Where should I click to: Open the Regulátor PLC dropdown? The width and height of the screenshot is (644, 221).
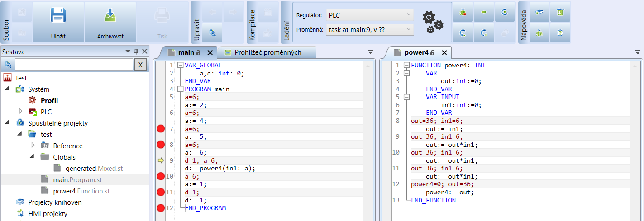pyautogui.click(x=370, y=15)
